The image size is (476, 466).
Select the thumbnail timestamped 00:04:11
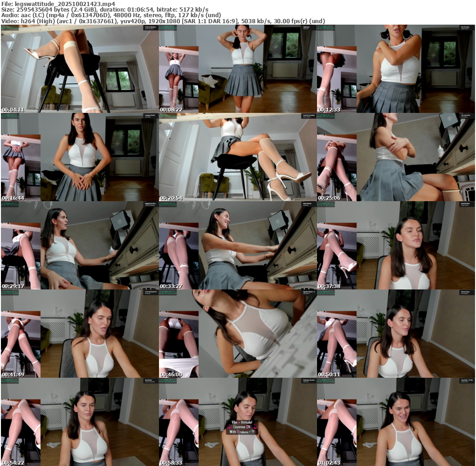80,69
